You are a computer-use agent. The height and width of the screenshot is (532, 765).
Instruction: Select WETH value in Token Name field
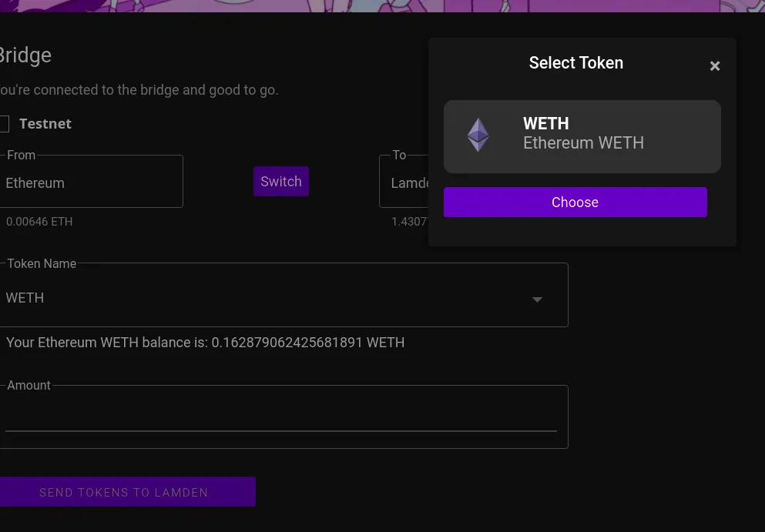[x=25, y=298]
